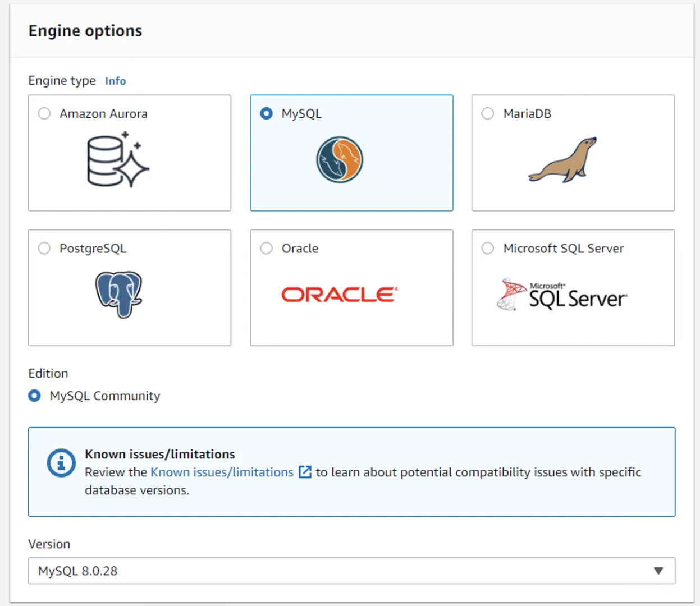Select the MariaDB radio button
The width and height of the screenshot is (700, 606).
(x=488, y=113)
